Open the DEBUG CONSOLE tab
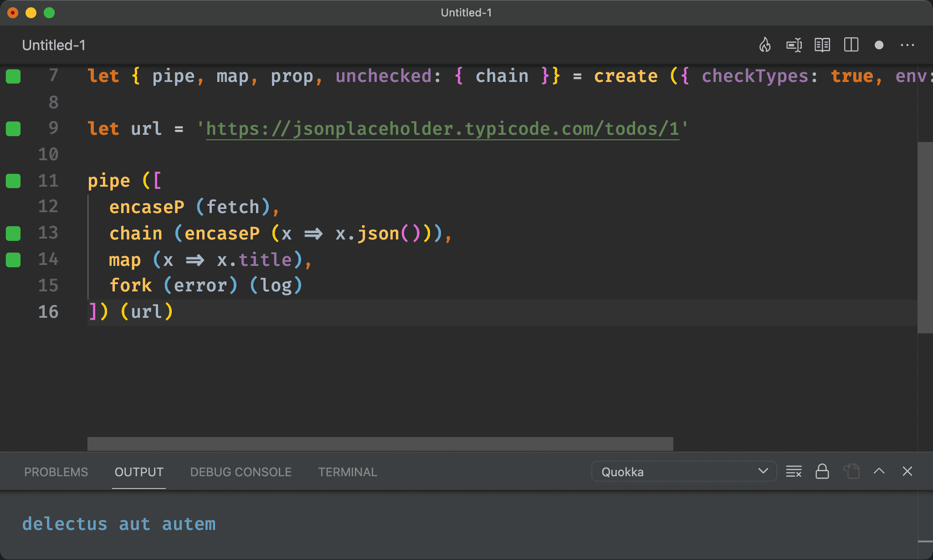This screenshot has height=560, width=933. [241, 472]
